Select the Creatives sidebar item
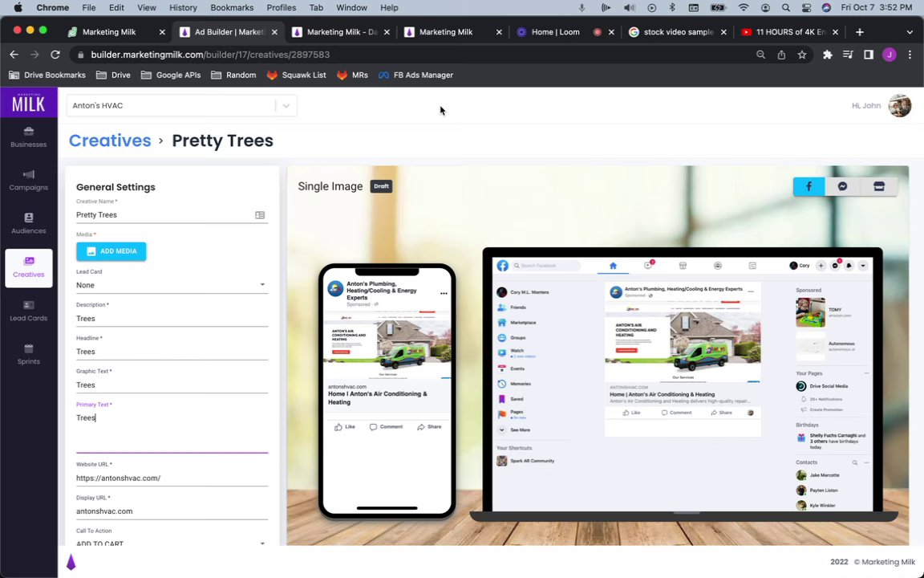Screen dimensions: 924x578 [x=28, y=268]
